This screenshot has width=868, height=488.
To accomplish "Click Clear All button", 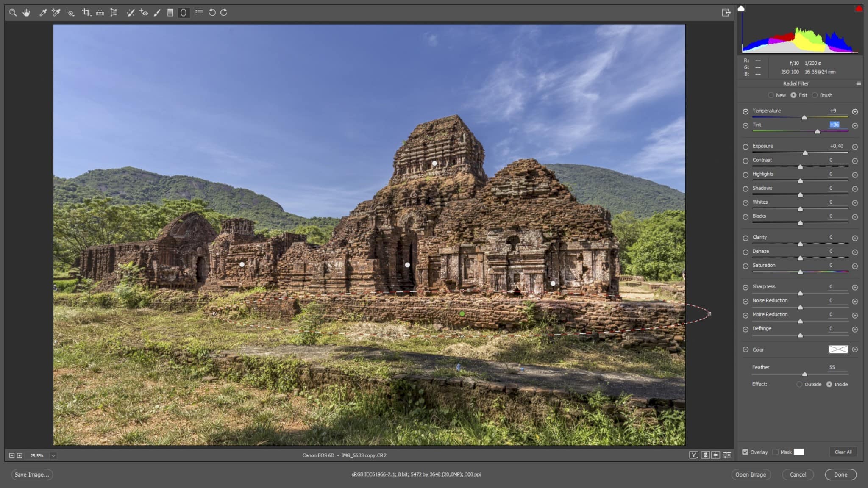I will coord(843,452).
